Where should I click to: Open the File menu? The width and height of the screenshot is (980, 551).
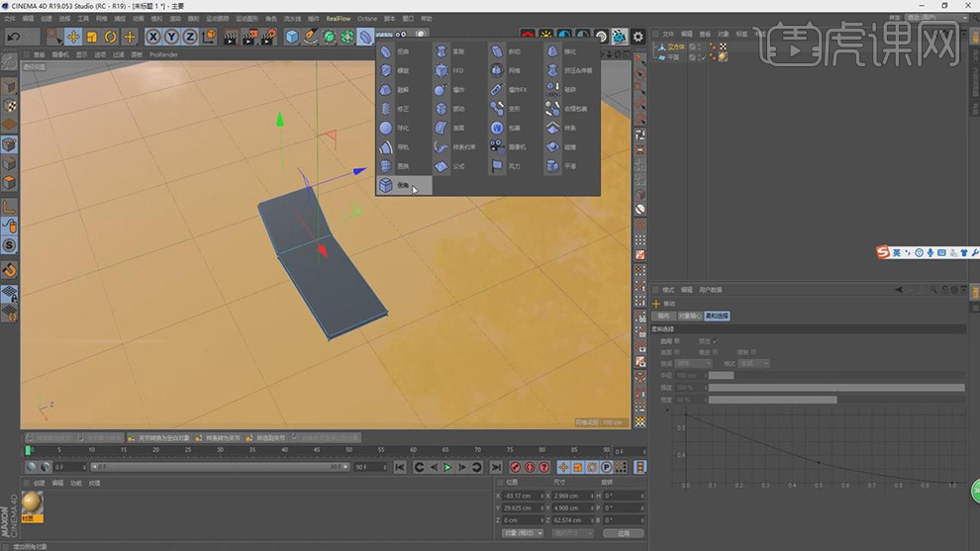[10, 19]
